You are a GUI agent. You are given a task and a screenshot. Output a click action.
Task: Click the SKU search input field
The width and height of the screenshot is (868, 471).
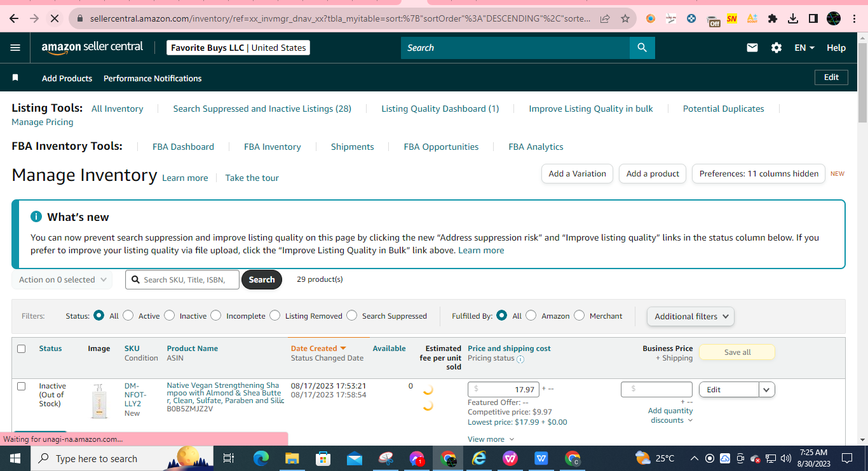tap(182, 279)
